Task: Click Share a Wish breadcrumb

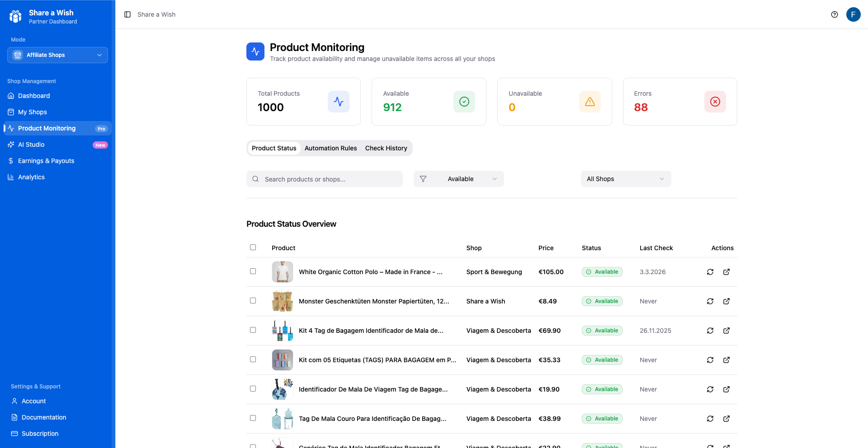Action: tap(156, 14)
